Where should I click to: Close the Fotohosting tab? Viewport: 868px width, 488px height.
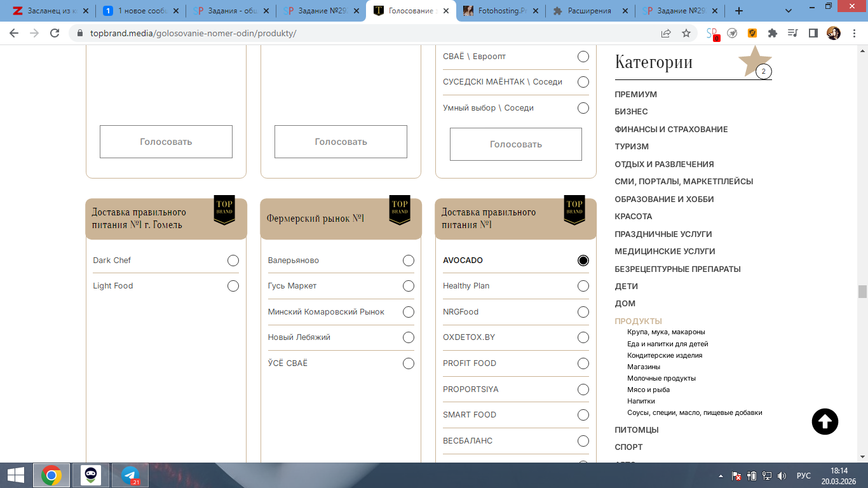point(537,11)
